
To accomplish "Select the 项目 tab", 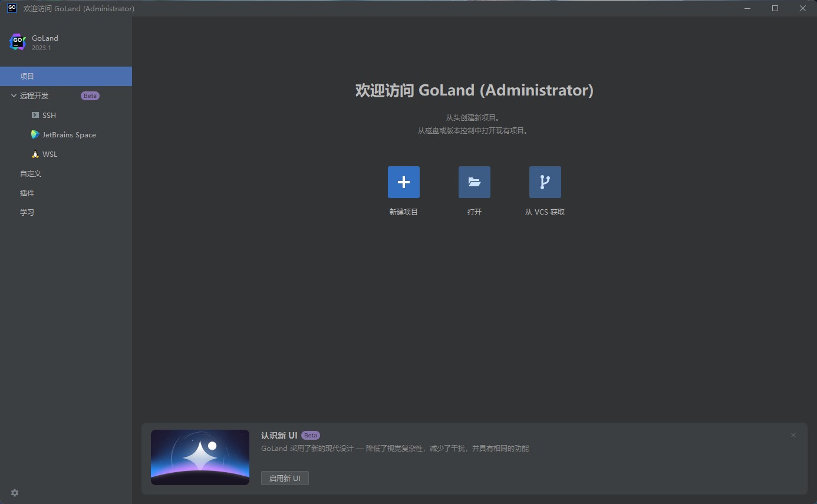I will tap(66, 76).
